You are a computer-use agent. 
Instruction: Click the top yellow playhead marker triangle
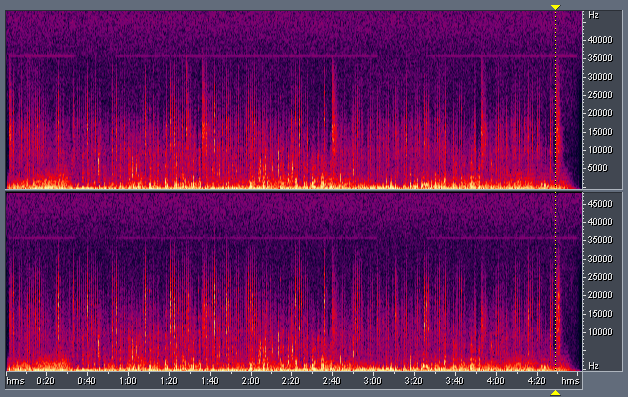(x=555, y=7)
